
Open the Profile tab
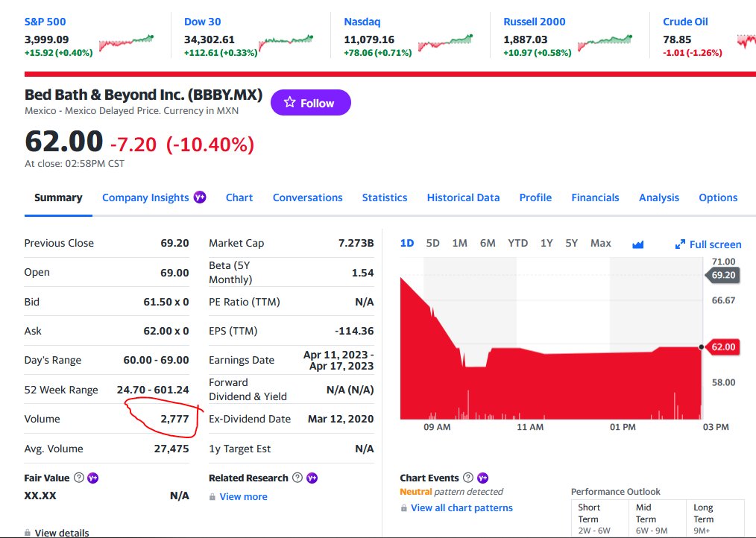click(535, 197)
